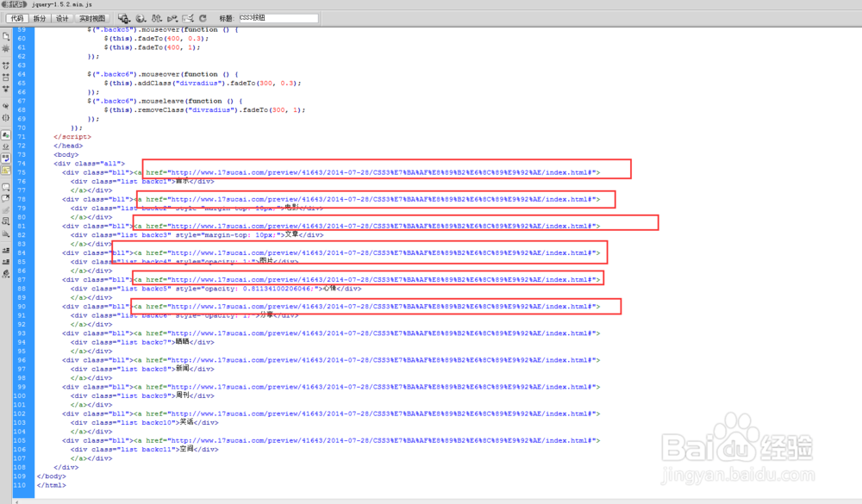Switch to 设计 (Design) view
Screen dimensions: 862x504
(62, 18)
